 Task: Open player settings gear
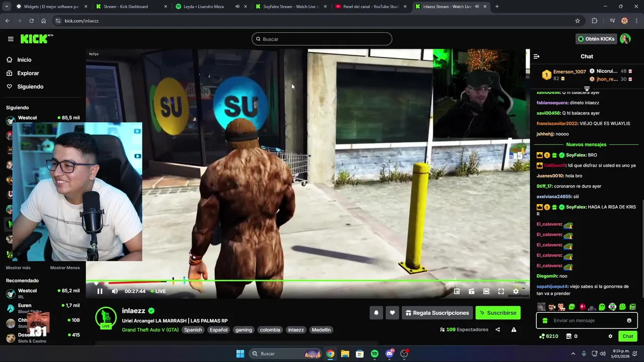pyautogui.click(x=516, y=291)
